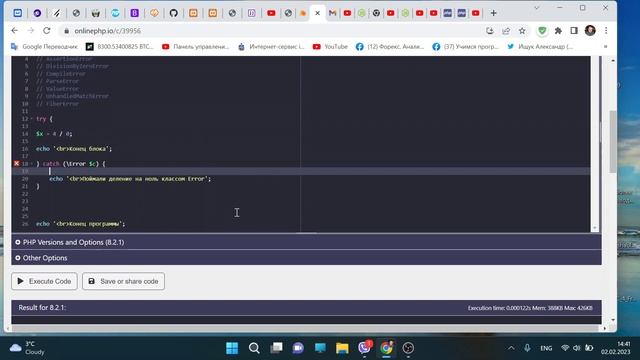Open the weather widget 3°C Cloudy
This screenshot has width=640, height=360.
click(27, 348)
